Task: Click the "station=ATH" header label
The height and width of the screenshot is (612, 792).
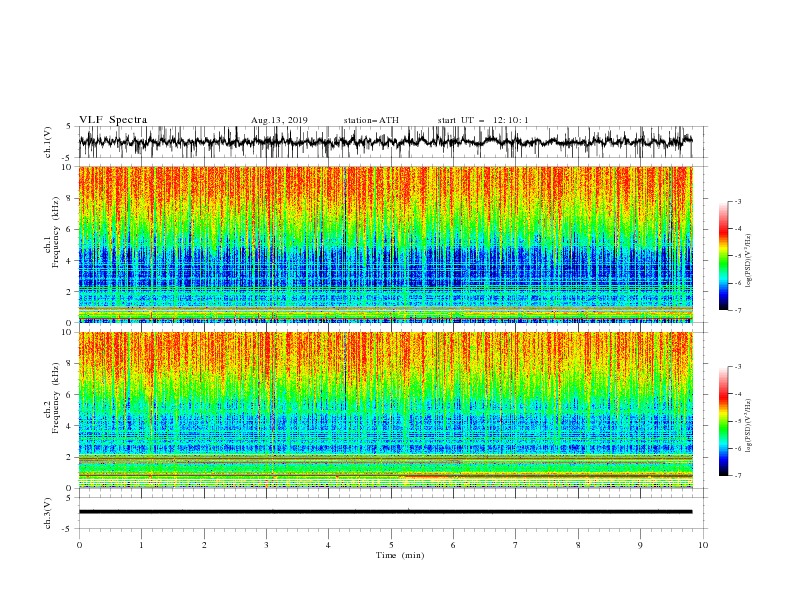Action: [371, 120]
